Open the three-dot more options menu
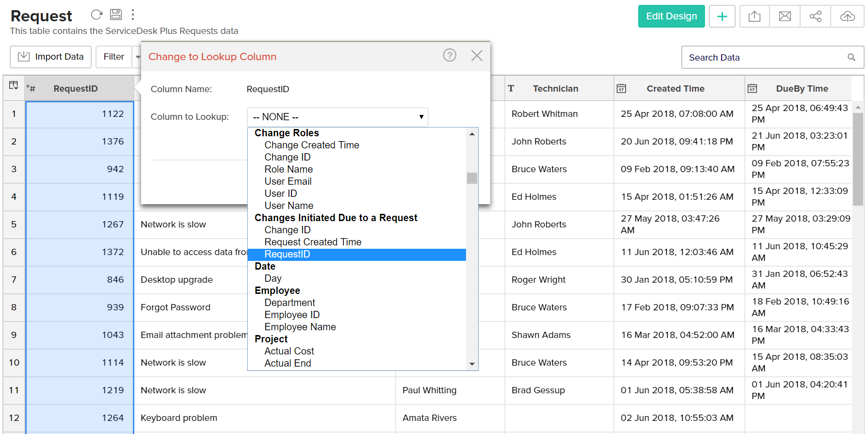The image size is (868, 434). (x=133, y=15)
